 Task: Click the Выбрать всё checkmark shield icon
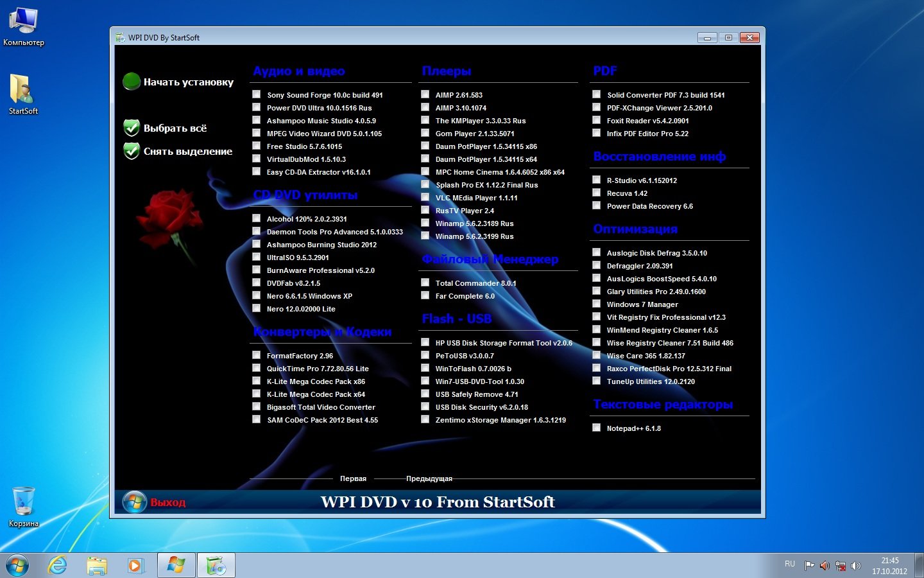click(x=132, y=128)
